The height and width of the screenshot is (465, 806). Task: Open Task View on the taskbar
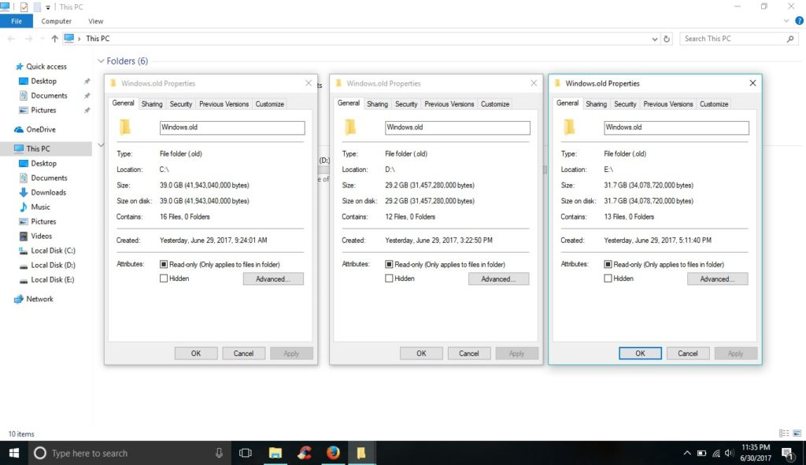click(x=245, y=453)
